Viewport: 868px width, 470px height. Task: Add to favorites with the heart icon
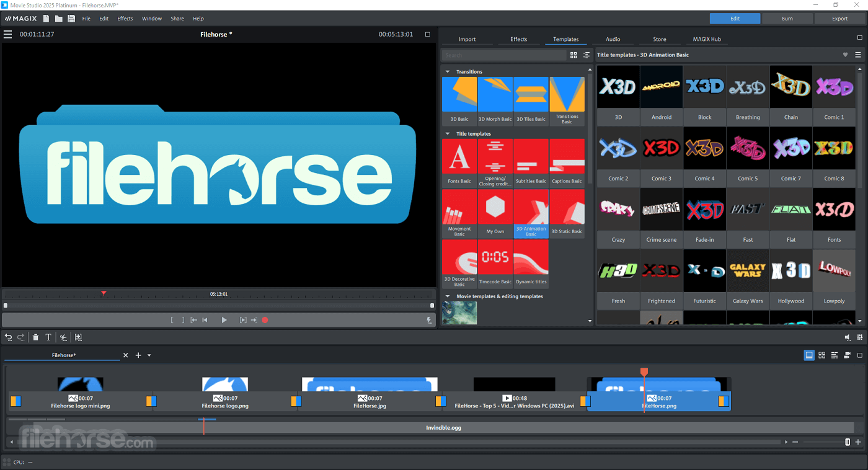[845, 55]
